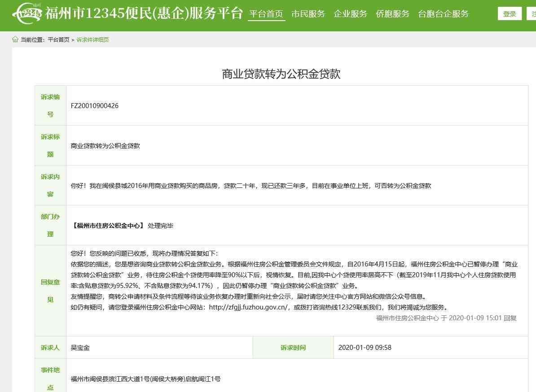
Task: Click the 【福州市住房公积金中心】 department name
Action: (108, 226)
